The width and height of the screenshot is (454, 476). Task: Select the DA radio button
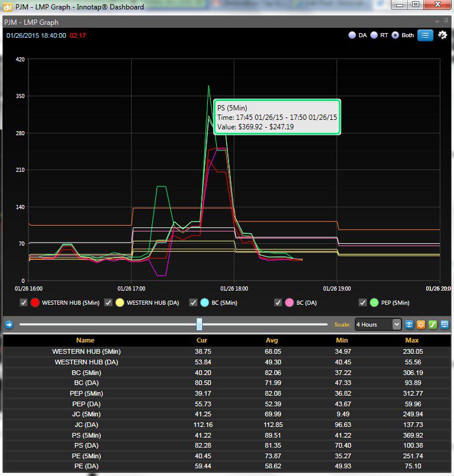tap(352, 35)
